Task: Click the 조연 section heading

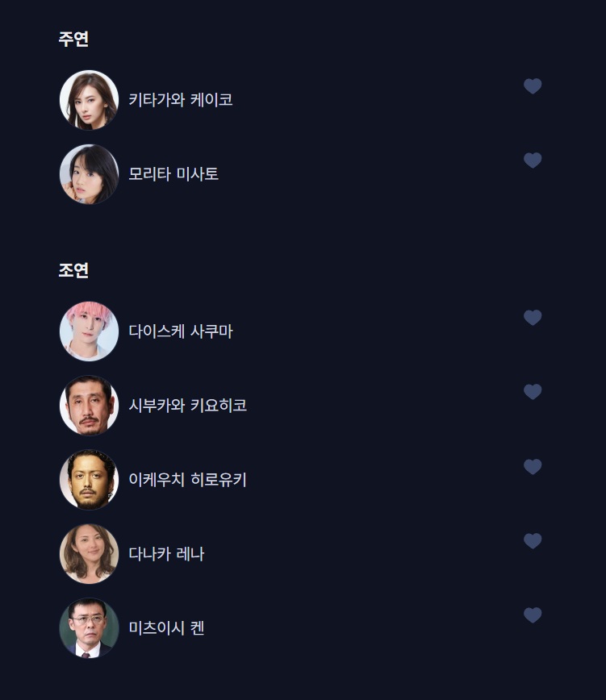Action: click(73, 270)
